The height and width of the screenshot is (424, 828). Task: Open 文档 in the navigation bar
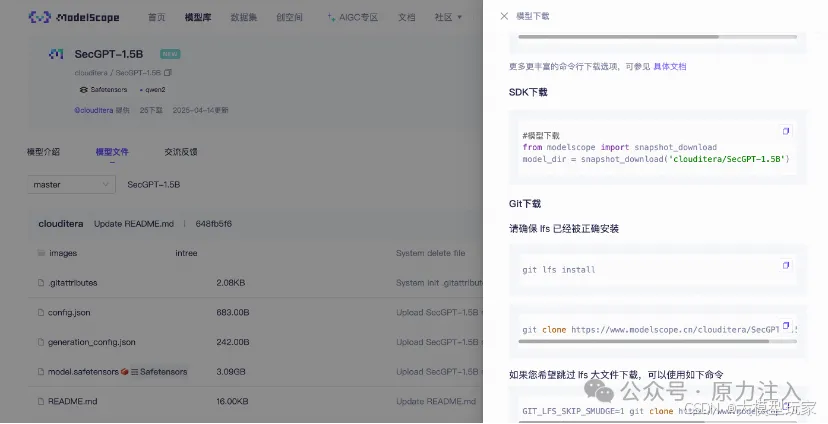pos(407,17)
